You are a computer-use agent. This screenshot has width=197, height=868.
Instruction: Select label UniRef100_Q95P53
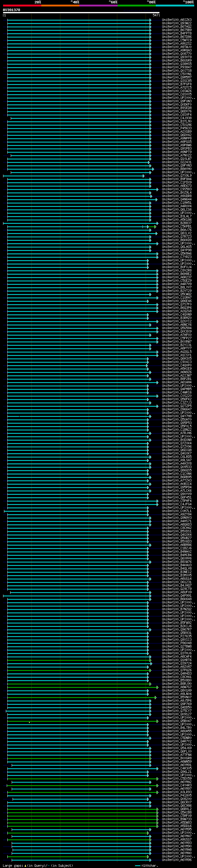(x=177, y=423)
